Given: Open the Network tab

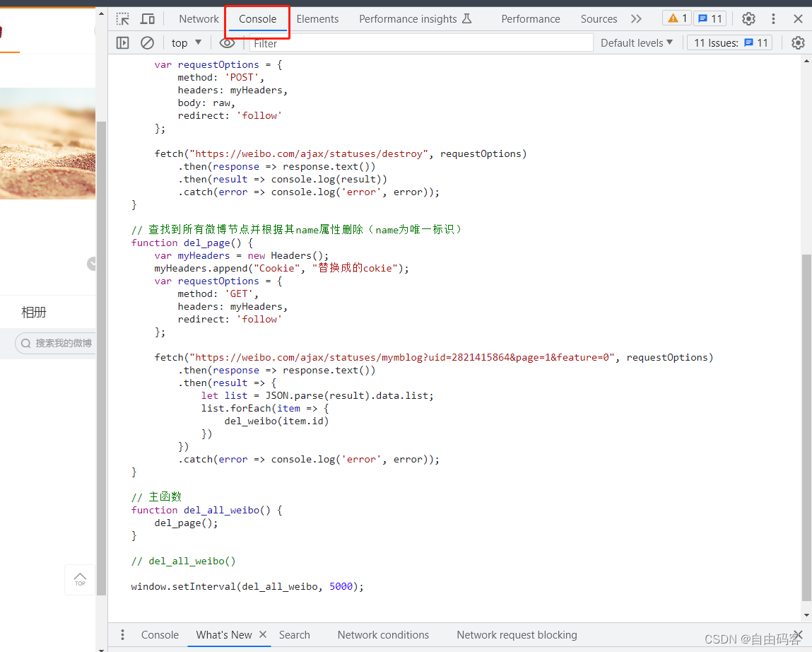Looking at the screenshot, I should tap(199, 19).
